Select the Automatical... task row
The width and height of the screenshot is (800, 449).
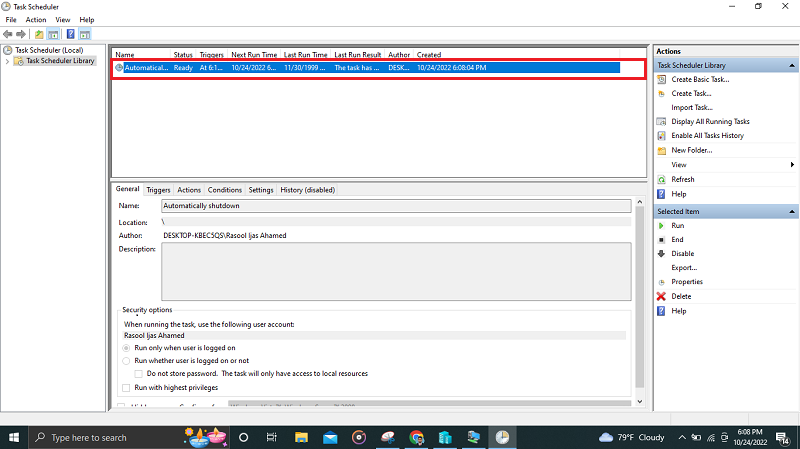coord(366,68)
